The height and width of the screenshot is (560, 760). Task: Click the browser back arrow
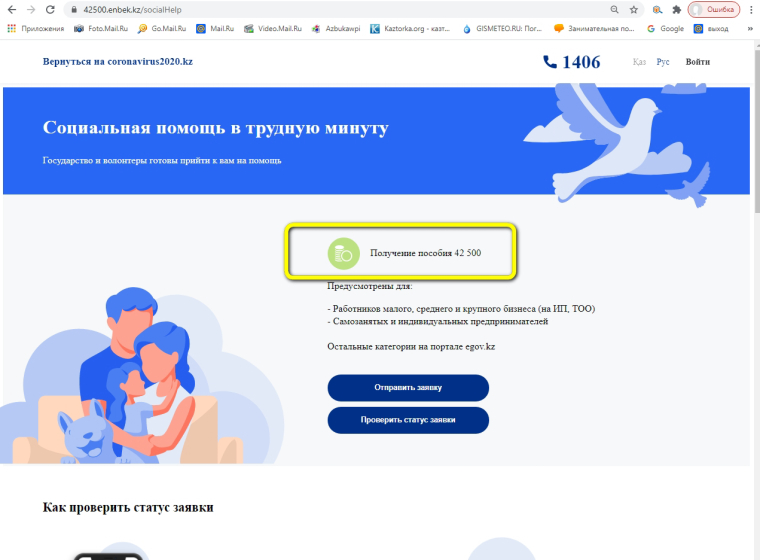pyautogui.click(x=12, y=10)
